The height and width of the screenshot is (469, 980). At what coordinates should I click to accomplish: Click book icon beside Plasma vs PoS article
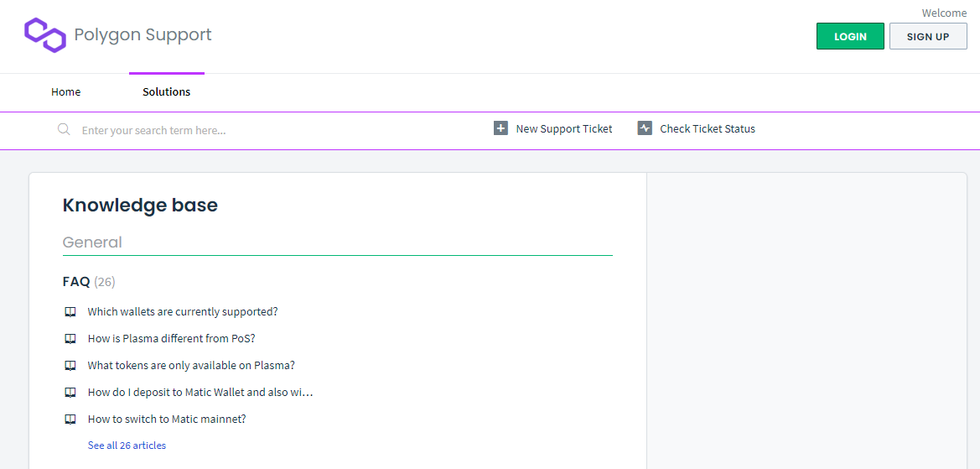coord(70,339)
